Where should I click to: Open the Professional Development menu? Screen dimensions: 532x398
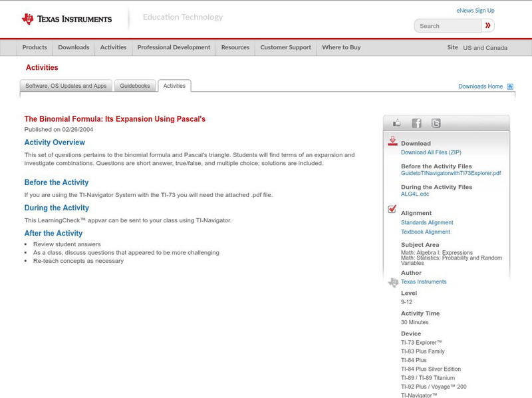pos(174,47)
